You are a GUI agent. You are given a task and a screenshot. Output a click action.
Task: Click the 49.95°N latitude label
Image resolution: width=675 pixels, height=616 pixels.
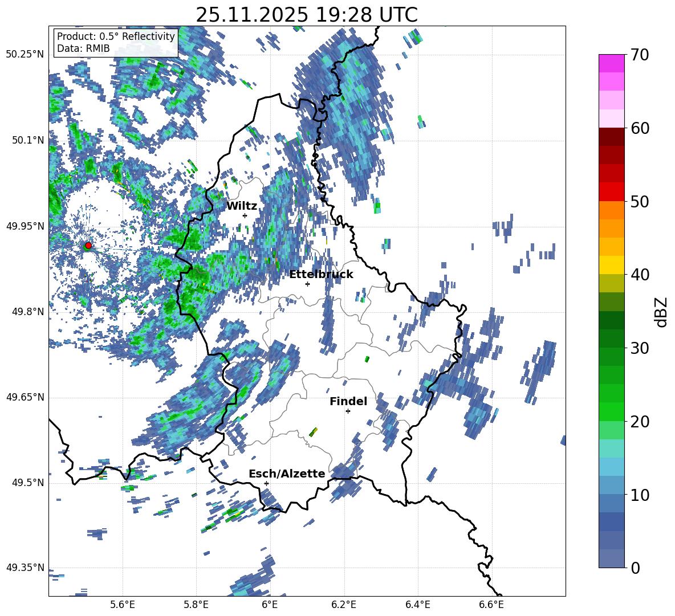pyautogui.click(x=25, y=226)
